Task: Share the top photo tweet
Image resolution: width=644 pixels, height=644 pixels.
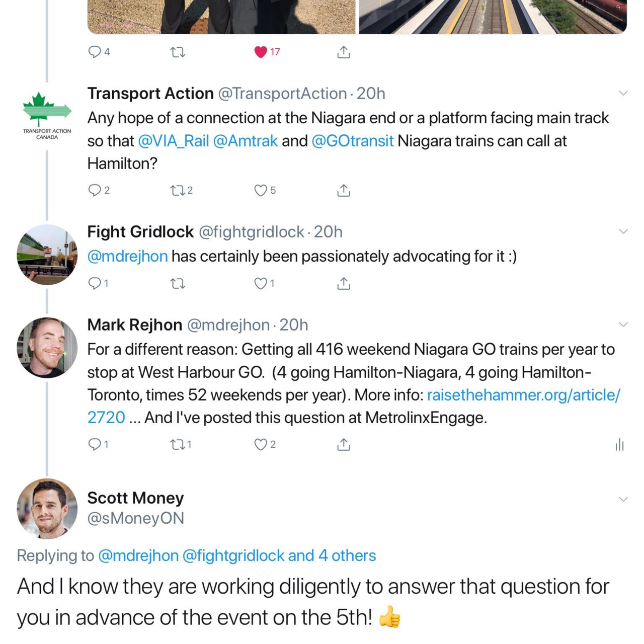Action: tap(344, 52)
